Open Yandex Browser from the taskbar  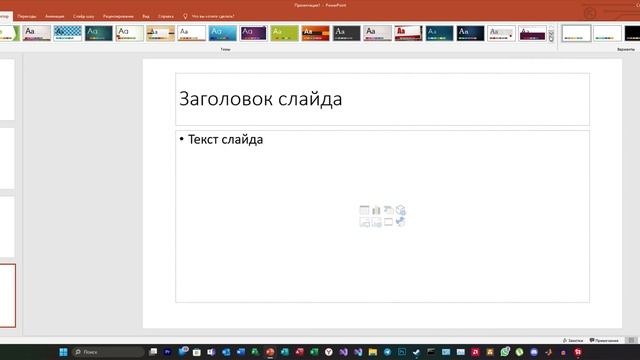(x=329, y=352)
